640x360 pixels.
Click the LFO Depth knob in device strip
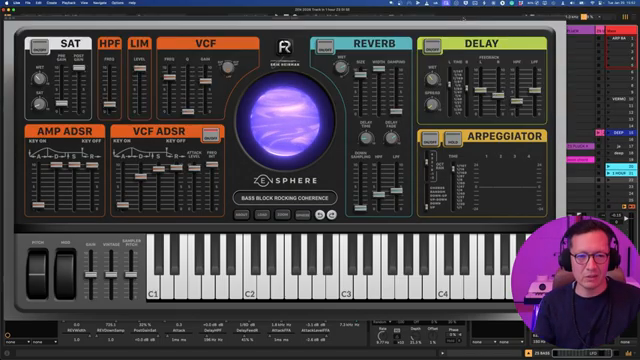(x=415, y=336)
